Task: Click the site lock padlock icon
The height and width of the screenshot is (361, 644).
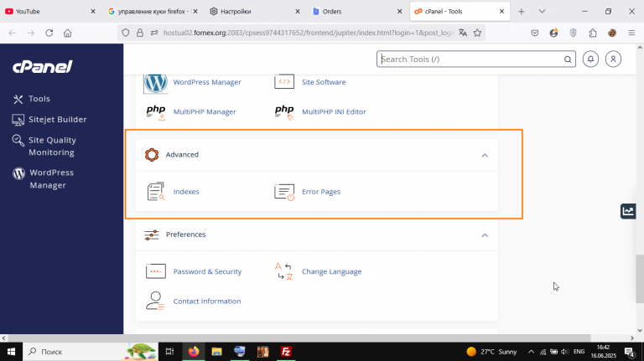Action: point(140,33)
